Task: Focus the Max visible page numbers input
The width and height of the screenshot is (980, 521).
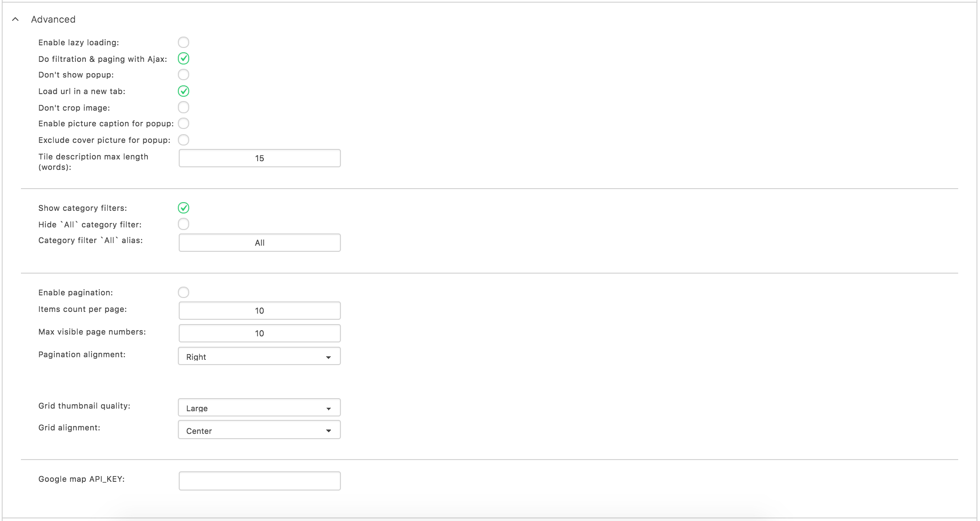Action: [259, 333]
